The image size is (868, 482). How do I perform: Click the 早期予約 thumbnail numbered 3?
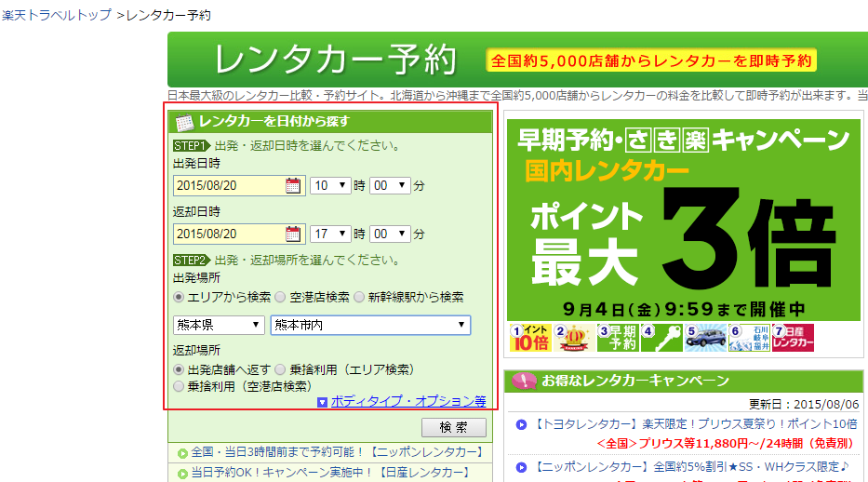618,338
